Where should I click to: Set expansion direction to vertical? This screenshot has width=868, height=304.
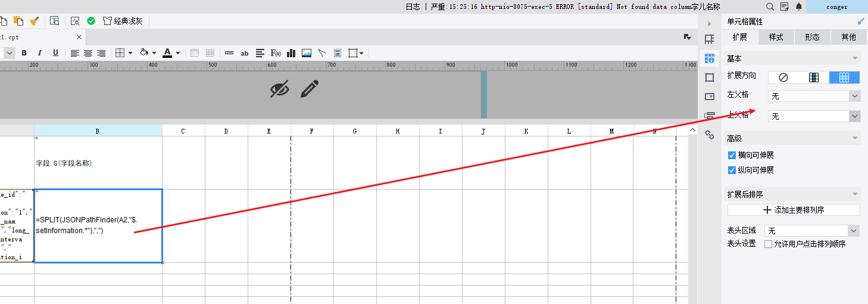pos(814,77)
